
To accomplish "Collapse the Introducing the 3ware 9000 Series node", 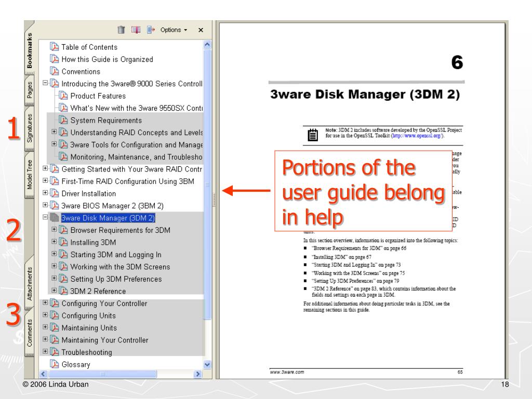I will [45, 83].
